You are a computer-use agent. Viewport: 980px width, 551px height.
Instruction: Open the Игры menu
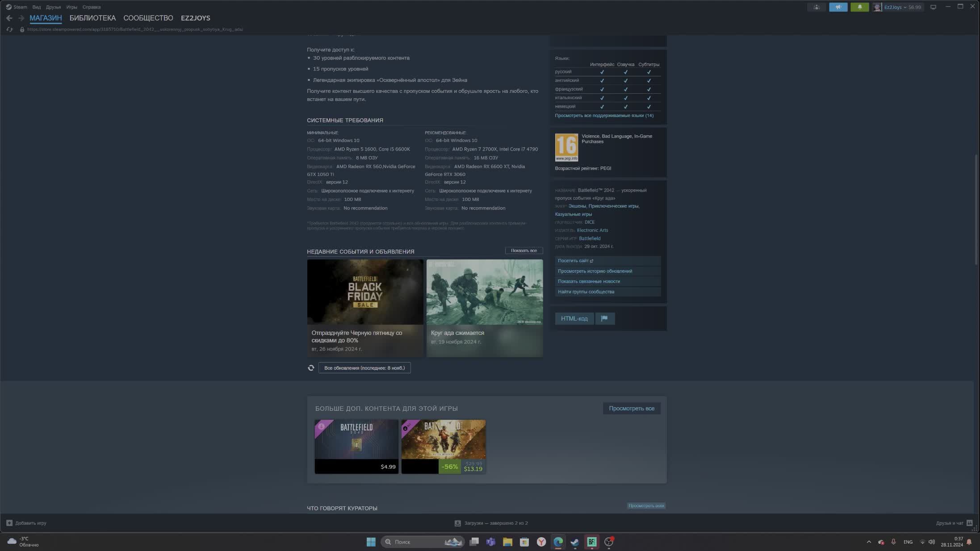(x=71, y=7)
